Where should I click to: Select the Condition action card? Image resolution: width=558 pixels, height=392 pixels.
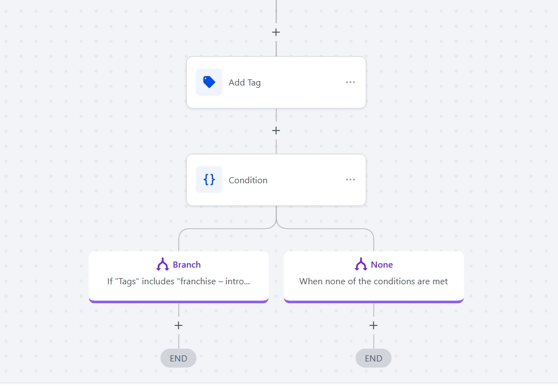[276, 179]
